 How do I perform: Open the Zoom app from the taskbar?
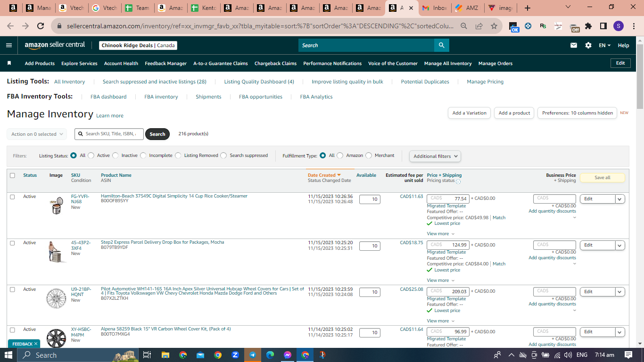point(235,355)
